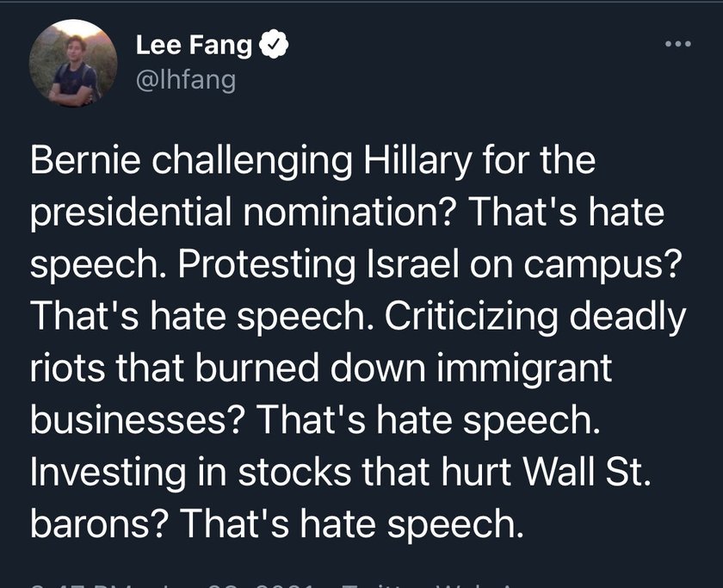
Task: Click the word deadly in the tweet
Action: [627, 318]
